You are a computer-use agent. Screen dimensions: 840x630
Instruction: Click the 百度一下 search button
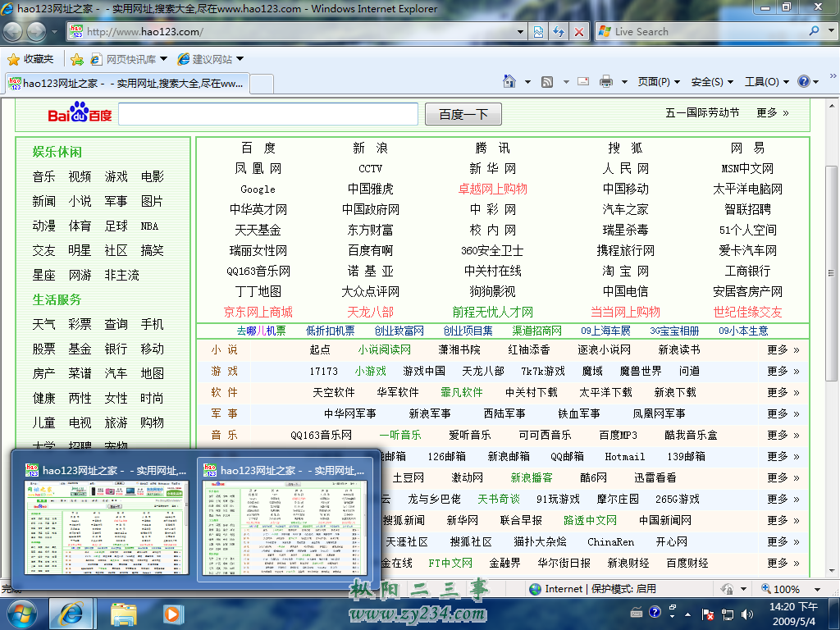pyautogui.click(x=463, y=114)
